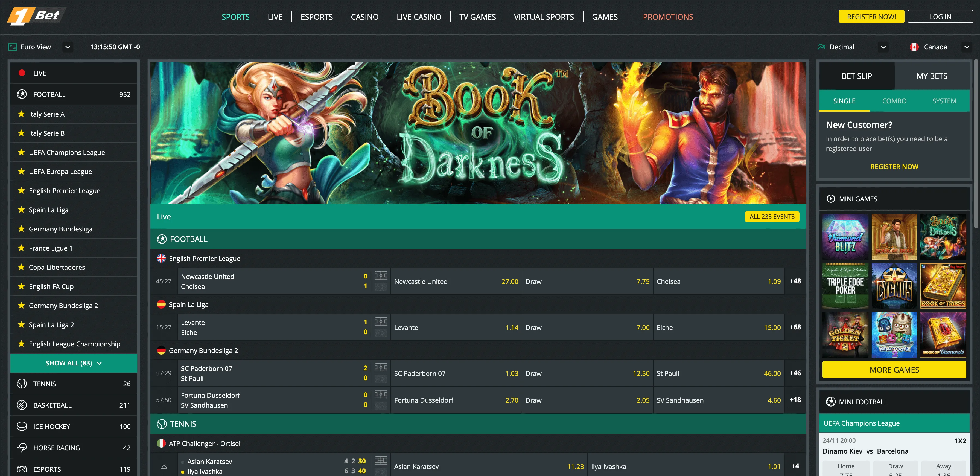Click the page vertical scrollbar
980x476 pixels.
pos(976,144)
